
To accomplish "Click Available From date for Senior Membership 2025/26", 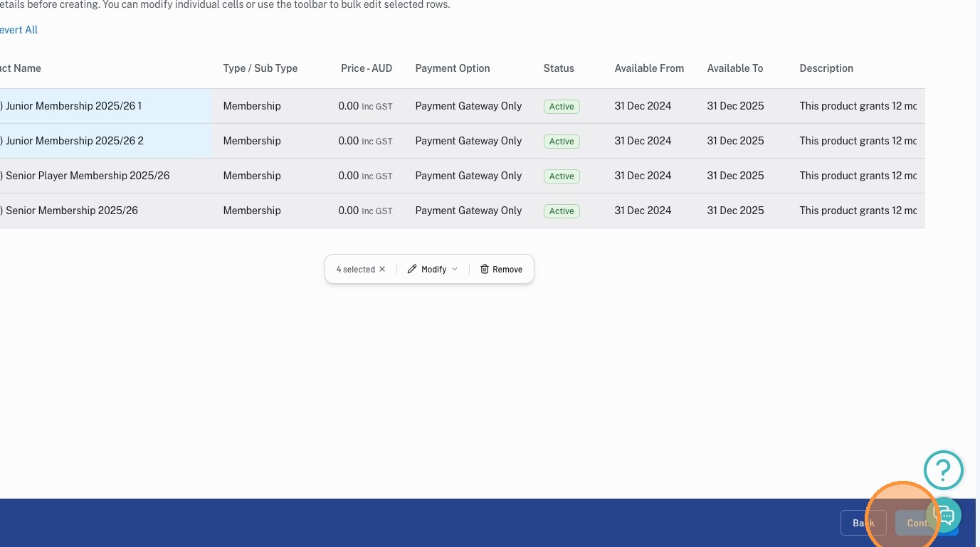I will pos(643,211).
